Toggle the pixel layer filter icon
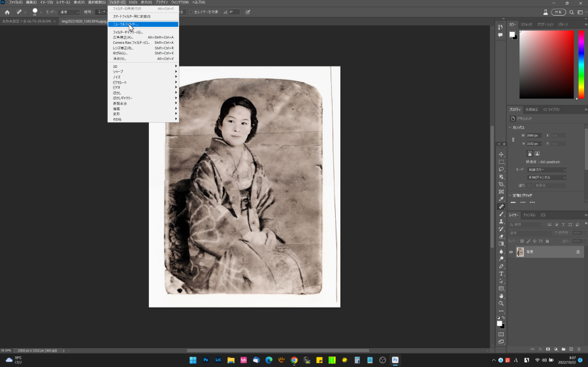 tap(549, 225)
